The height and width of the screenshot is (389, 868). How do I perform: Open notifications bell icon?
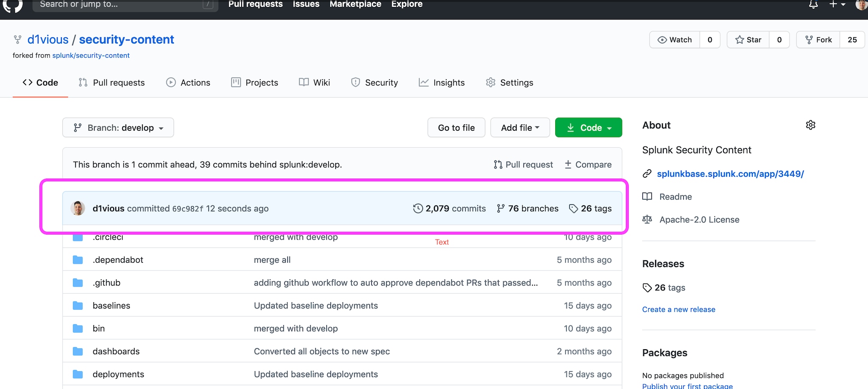tap(813, 5)
